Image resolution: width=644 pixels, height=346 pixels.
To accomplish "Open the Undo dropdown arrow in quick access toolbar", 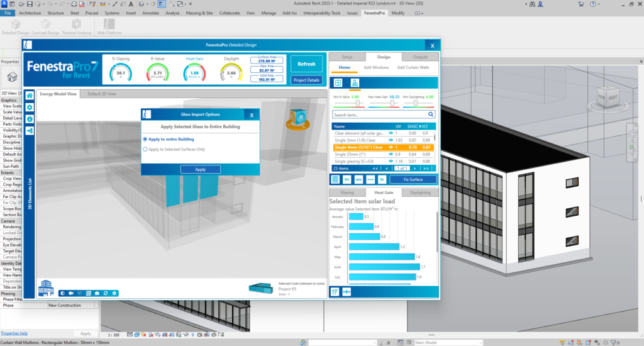I will click(56, 4).
